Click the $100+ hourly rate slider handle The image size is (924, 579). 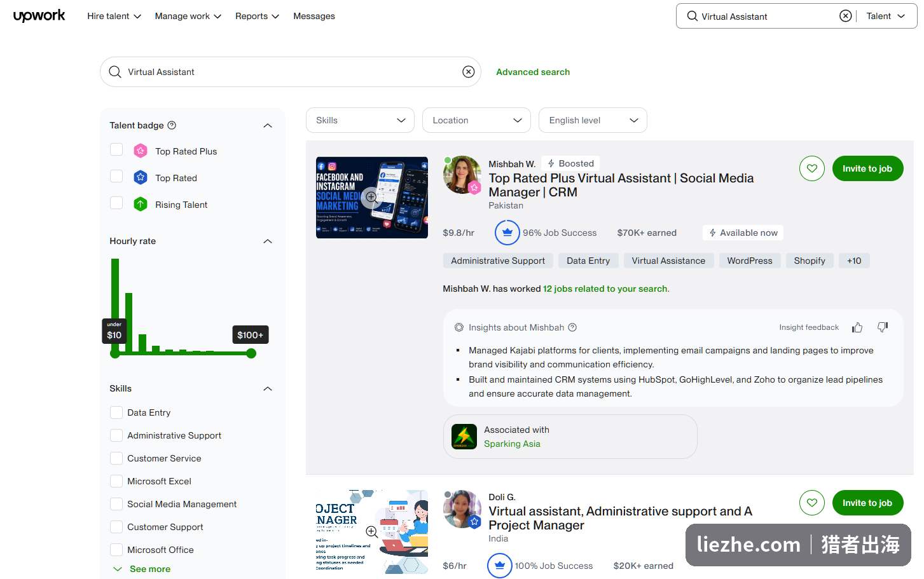251,353
